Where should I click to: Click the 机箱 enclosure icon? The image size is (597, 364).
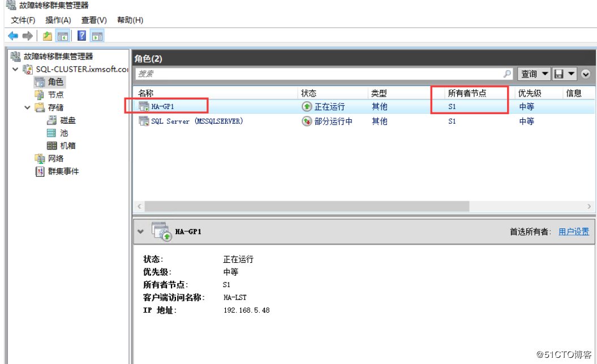(52, 146)
